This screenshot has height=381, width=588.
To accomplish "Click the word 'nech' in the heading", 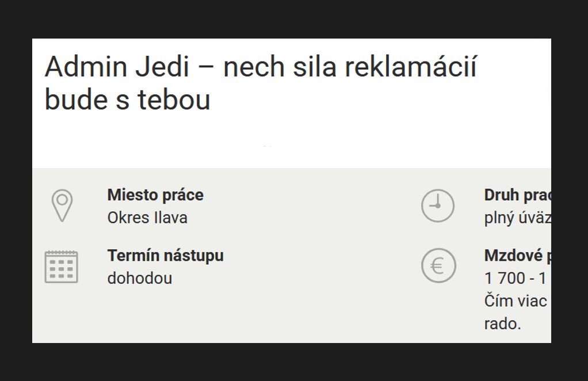I will pos(254,67).
